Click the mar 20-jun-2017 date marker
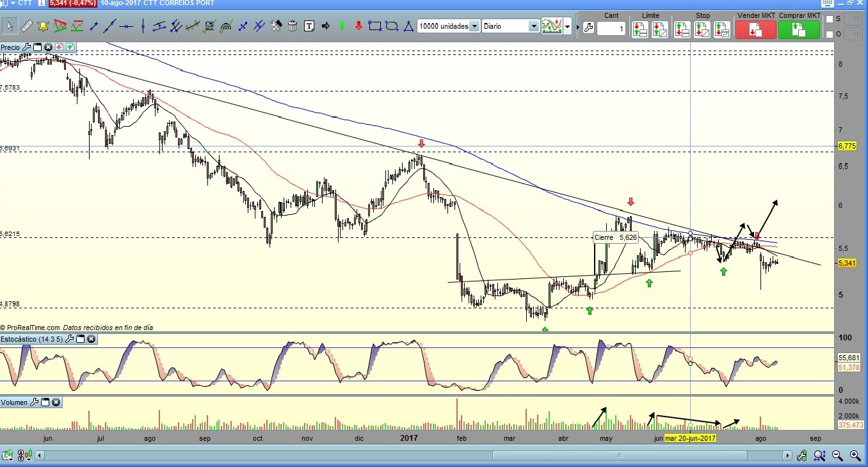 point(690,438)
